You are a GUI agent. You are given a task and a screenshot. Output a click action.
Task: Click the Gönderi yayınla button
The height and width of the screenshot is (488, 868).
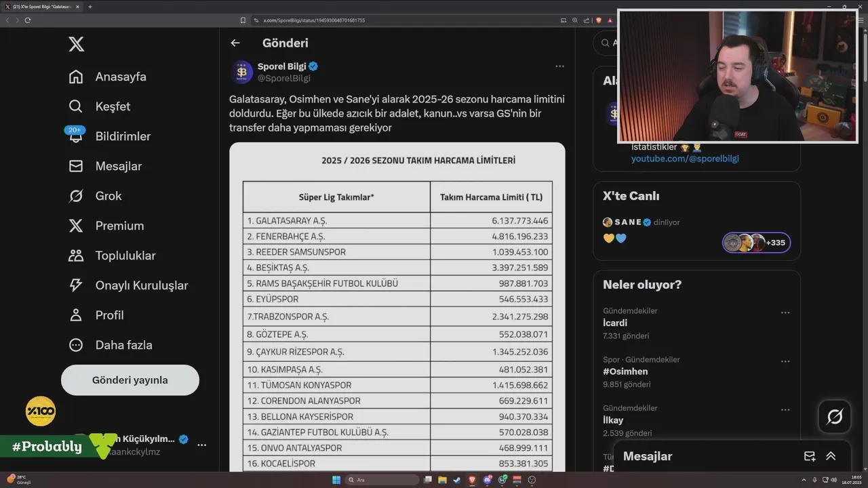click(130, 380)
